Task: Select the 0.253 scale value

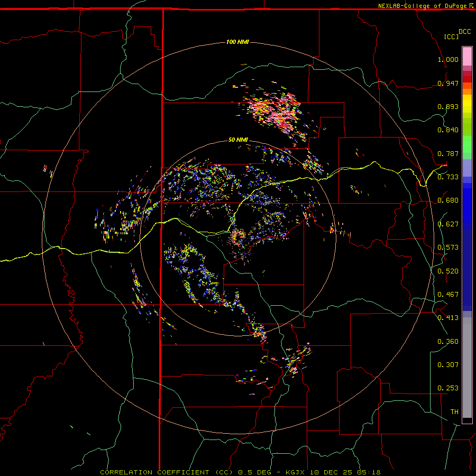Action: (448, 388)
